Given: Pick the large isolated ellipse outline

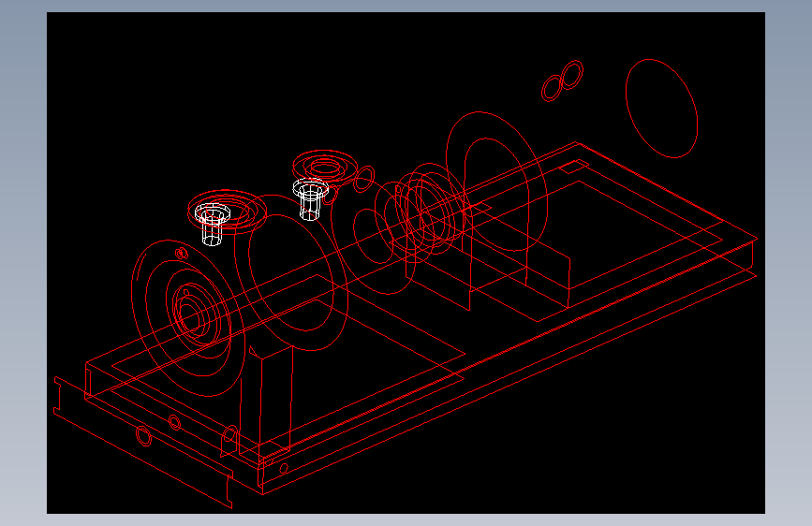Looking at the screenshot, I should [661, 109].
